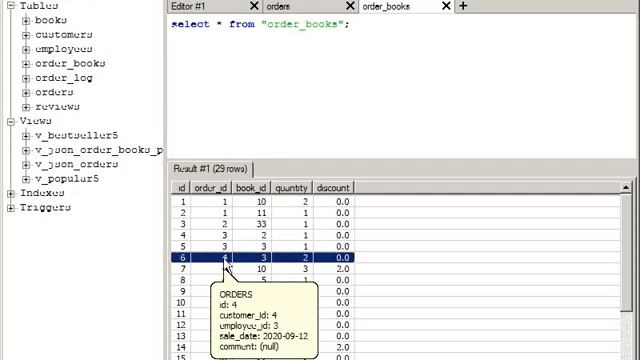This screenshot has width=640, height=360.
Task: Close the Editor #1 tab
Action: (254, 6)
